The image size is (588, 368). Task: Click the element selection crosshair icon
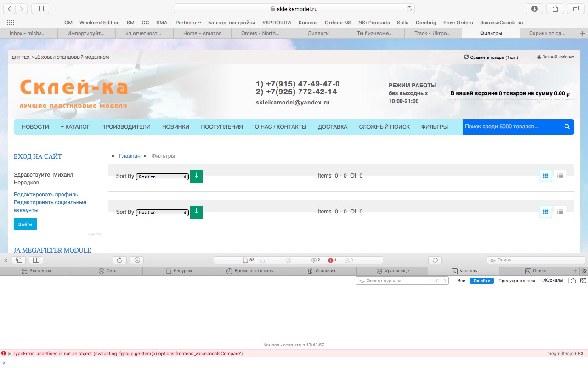click(435, 260)
